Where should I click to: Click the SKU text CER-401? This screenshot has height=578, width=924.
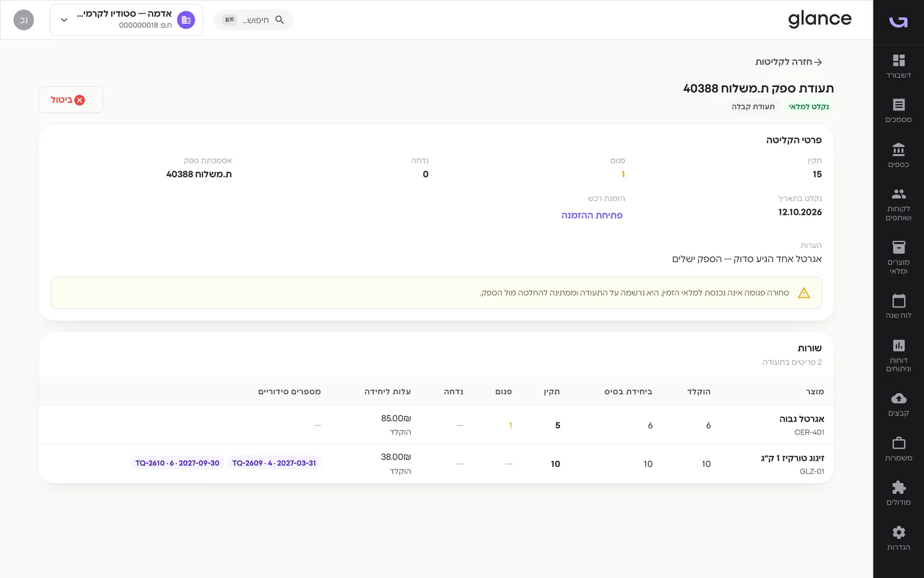[809, 432]
